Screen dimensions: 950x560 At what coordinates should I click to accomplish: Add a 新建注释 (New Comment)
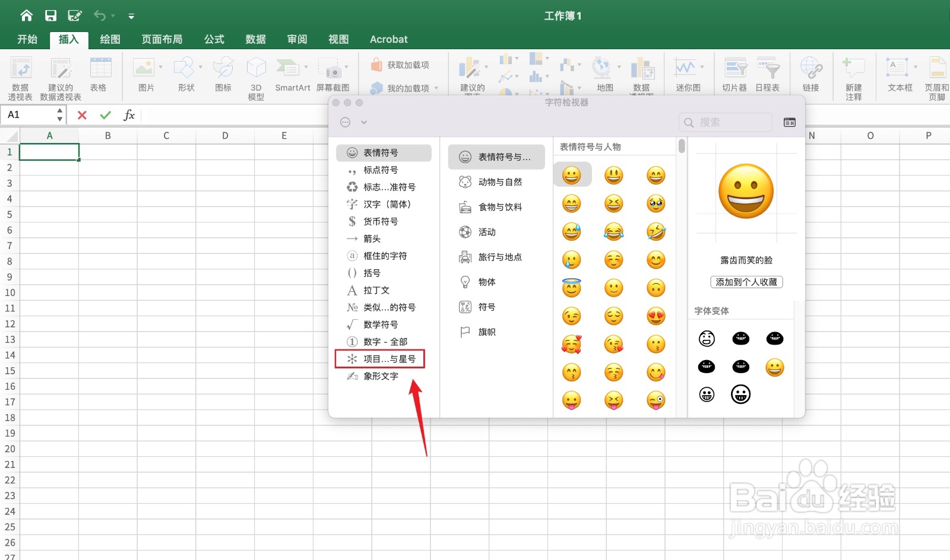click(x=853, y=76)
